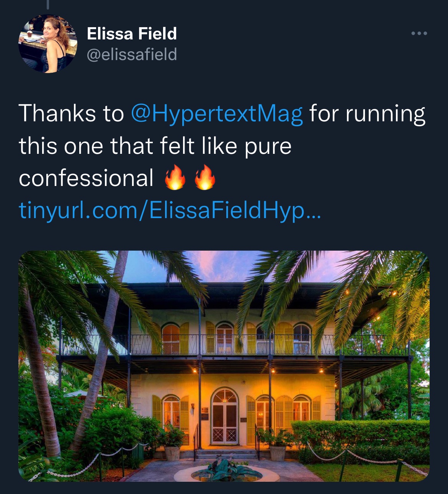Click the pink sky in the photo
Viewport: 448px width, 494px height.
(222, 266)
